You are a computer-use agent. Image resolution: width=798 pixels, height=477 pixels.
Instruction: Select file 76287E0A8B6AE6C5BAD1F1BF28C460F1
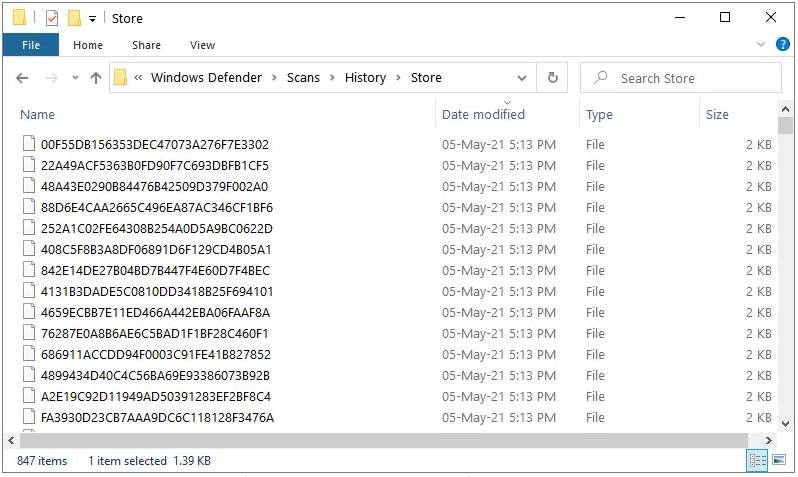(x=155, y=333)
